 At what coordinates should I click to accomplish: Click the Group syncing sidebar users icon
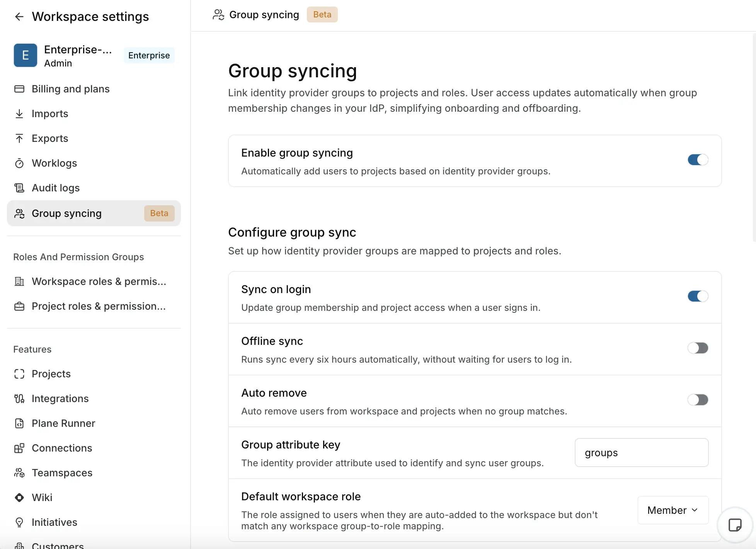tap(19, 213)
